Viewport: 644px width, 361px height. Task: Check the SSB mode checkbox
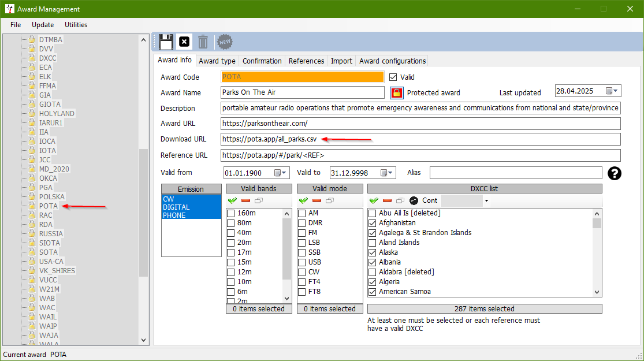tap(302, 252)
